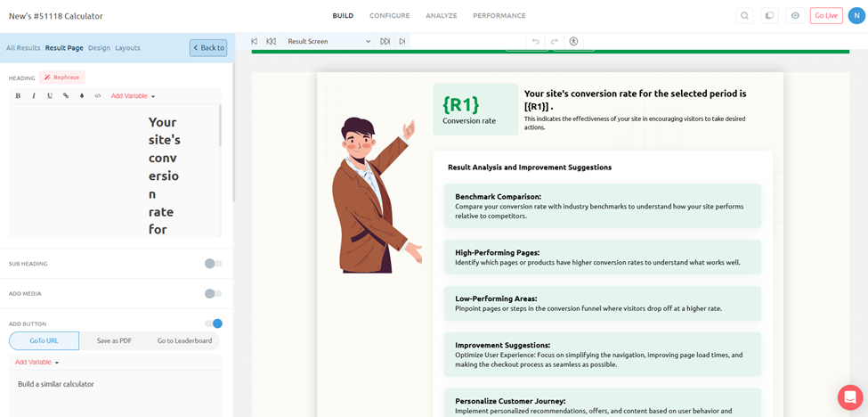Enable the Sub Heading toggle
Image resolution: width=868 pixels, height=417 pixels.
tap(213, 264)
